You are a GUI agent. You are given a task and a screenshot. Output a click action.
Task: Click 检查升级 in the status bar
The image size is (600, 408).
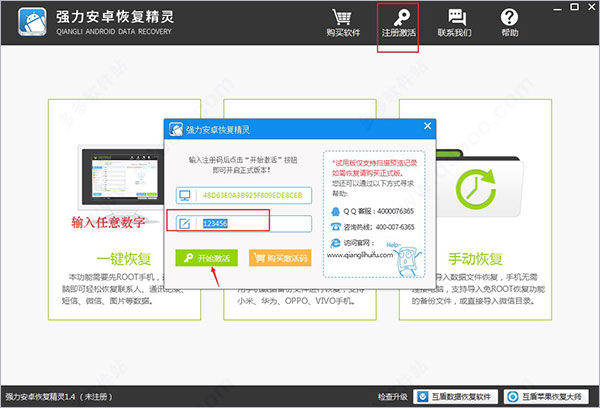coord(393,397)
